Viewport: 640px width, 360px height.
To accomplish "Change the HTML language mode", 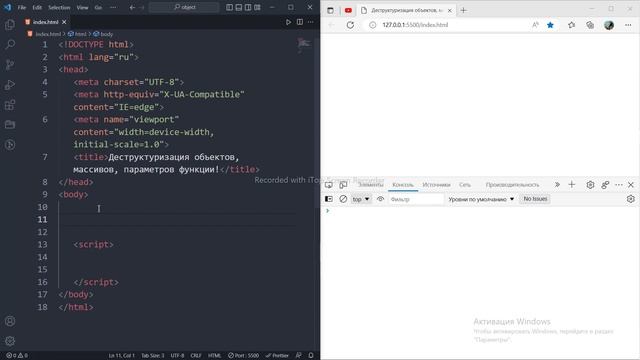I will point(215,356).
